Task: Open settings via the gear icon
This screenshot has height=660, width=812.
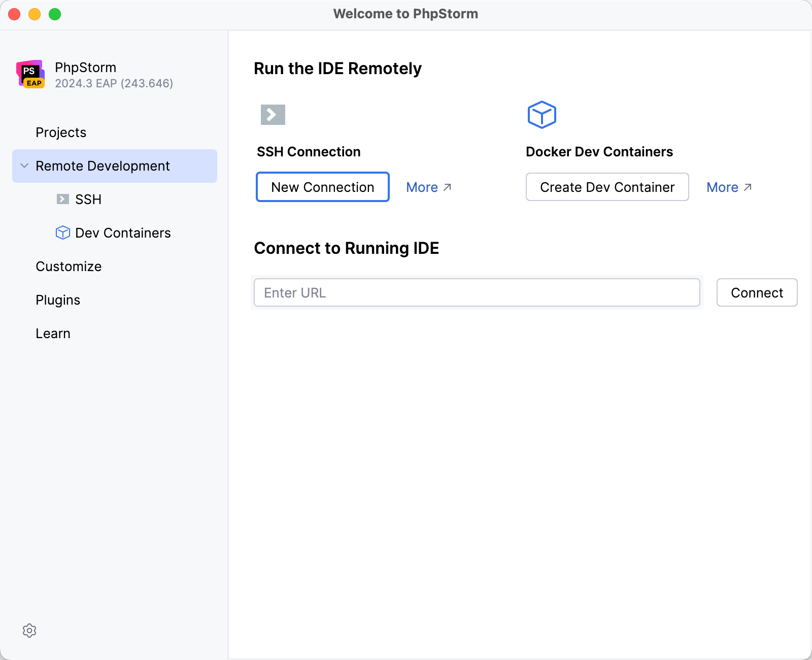Action: pyautogui.click(x=30, y=631)
